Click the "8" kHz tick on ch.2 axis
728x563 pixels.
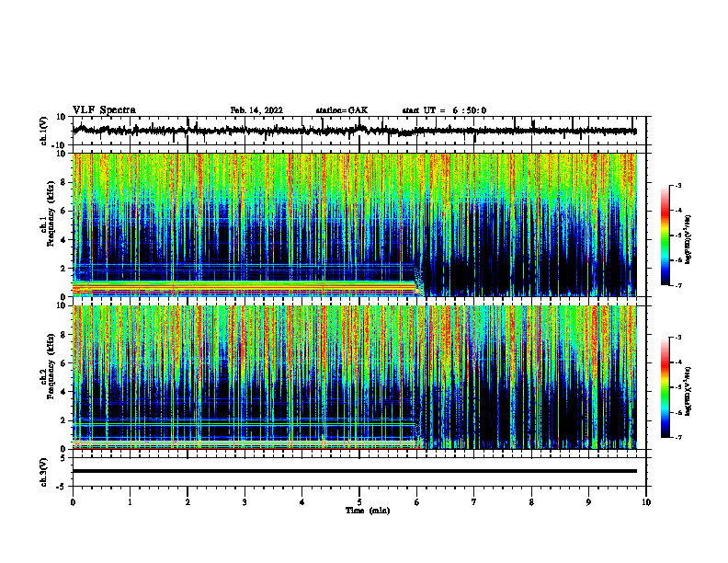tap(64, 335)
